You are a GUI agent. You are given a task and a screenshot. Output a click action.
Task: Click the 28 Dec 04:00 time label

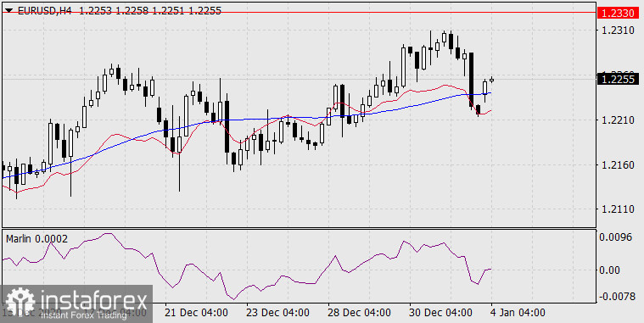tap(360, 313)
